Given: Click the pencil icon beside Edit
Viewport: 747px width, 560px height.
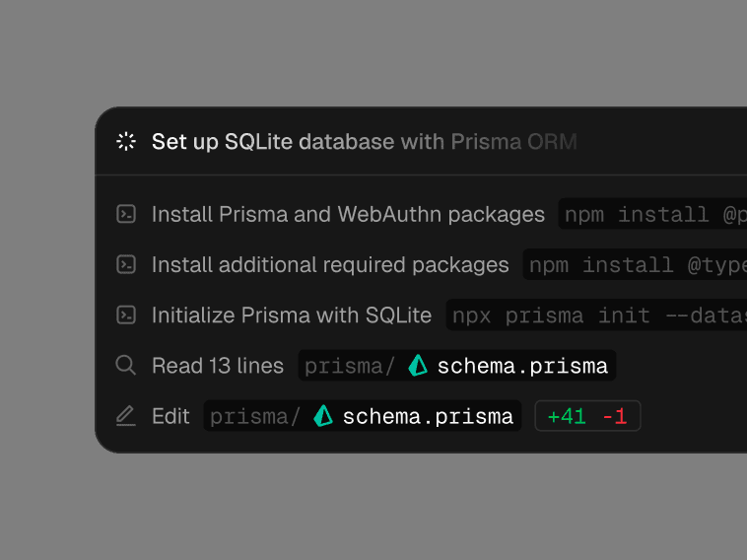Looking at the screenshot, I should pyautogui.click(x=126, y=416).
